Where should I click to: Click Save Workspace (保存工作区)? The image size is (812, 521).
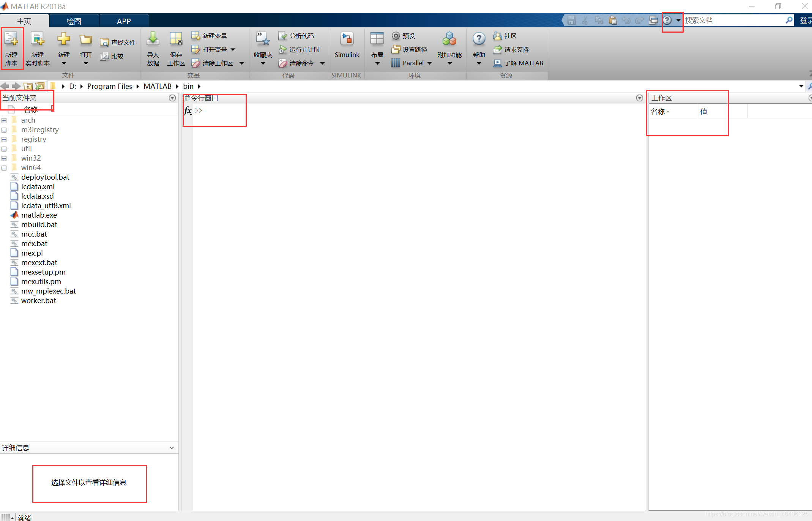pyautogui.click(x=176, y=48)
